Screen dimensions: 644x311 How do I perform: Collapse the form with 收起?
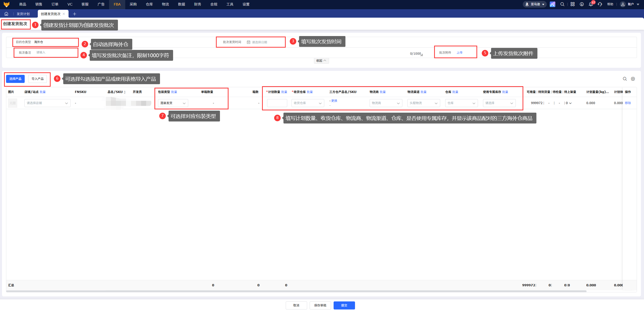click(321, 61)
